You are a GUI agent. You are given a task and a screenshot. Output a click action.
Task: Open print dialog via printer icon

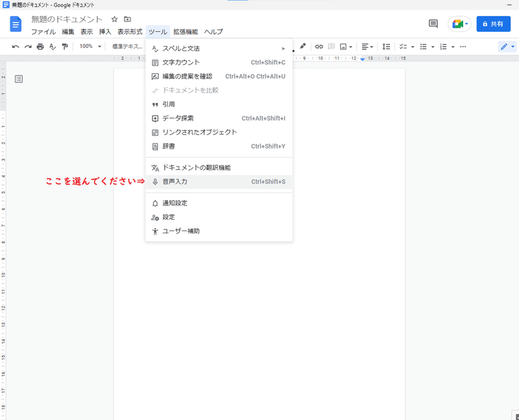click(40, 46)
